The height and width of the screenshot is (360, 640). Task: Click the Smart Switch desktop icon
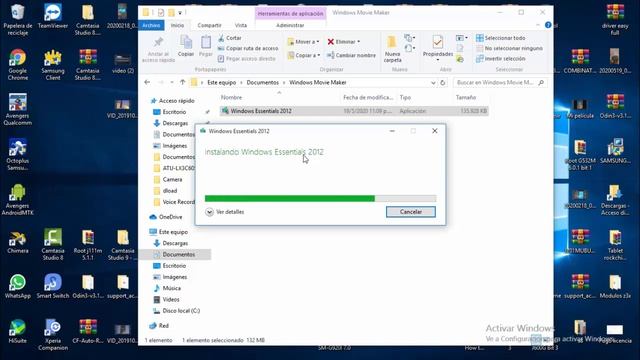click(53, 287)
